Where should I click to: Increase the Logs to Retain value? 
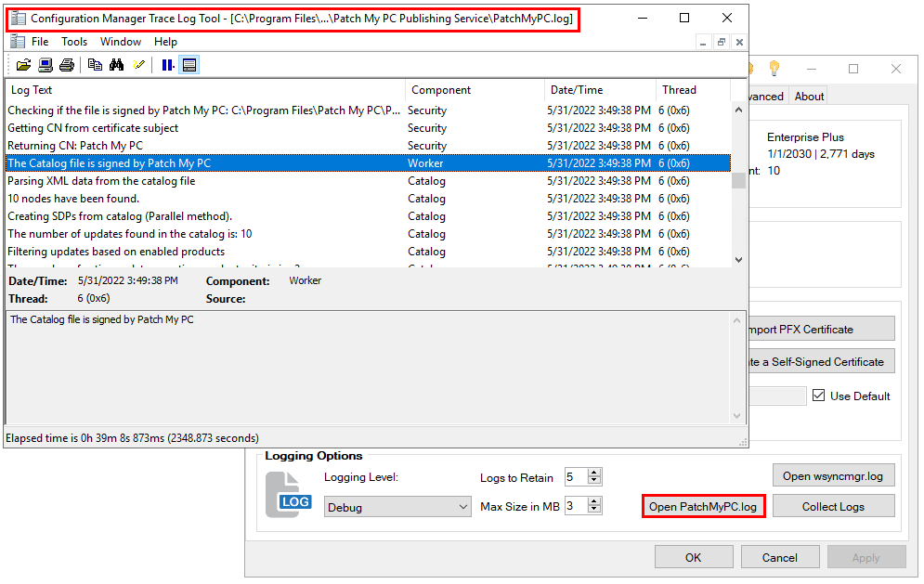594,473
